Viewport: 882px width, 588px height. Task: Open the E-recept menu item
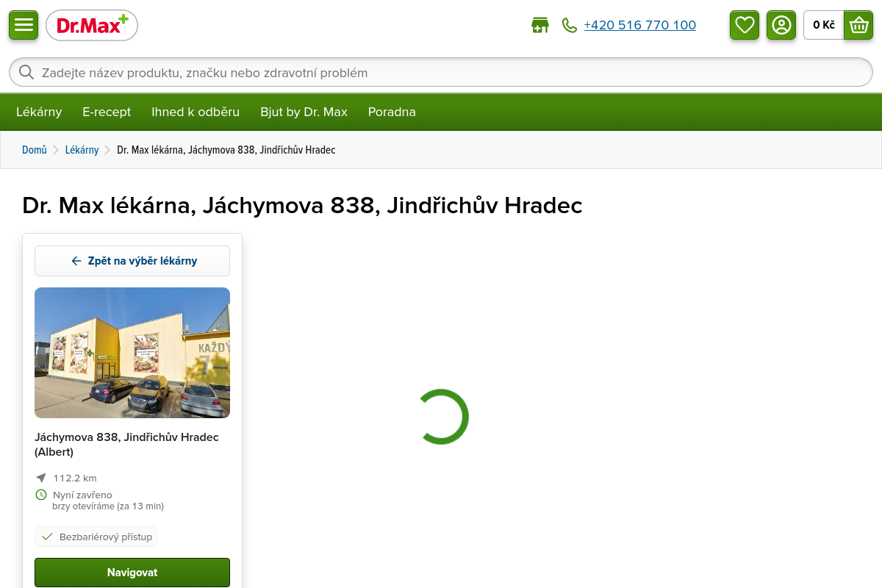(x=107, y=112)
